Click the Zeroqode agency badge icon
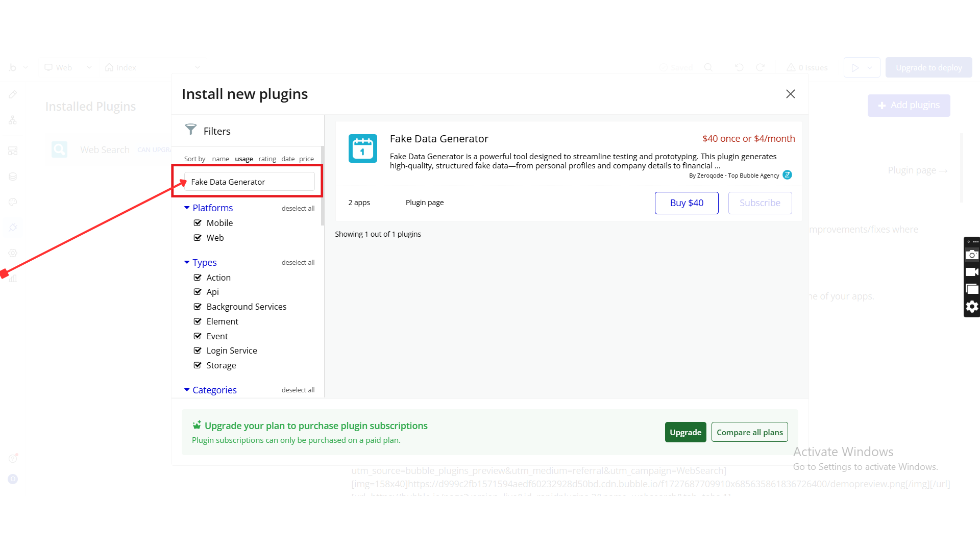This screenshot has width=980, height=551. tap(787, 175)
